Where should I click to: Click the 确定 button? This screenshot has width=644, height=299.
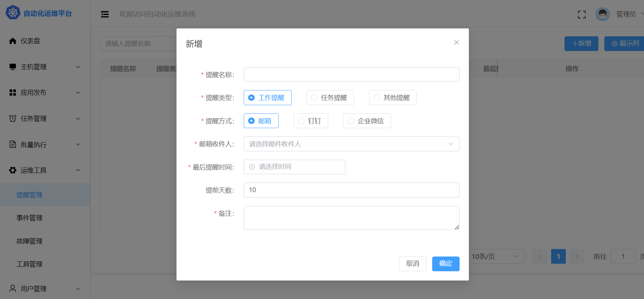tap(446, 264)
